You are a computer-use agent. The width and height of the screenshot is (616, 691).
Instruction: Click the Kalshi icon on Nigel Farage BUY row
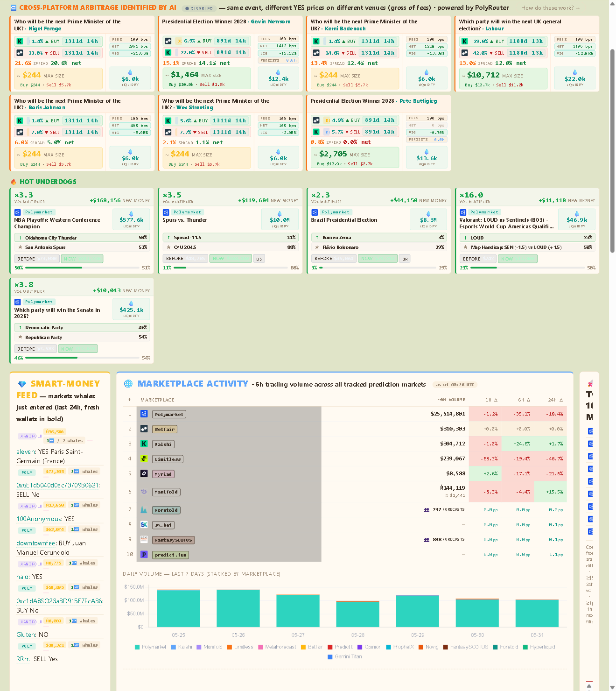click(x=20, y=41)
